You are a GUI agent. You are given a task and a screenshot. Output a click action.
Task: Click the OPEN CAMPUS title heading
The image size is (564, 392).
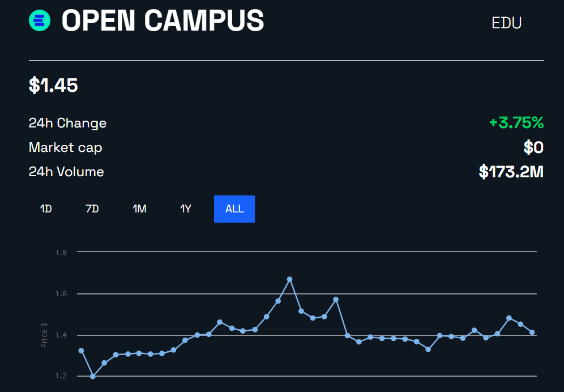pyautogui.click(x=163, y=20)
